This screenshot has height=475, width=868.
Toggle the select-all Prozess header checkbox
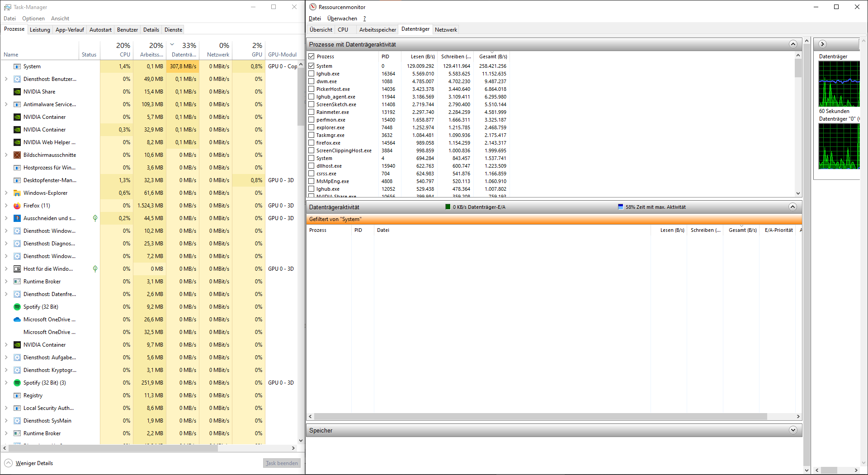coord(311,56)
